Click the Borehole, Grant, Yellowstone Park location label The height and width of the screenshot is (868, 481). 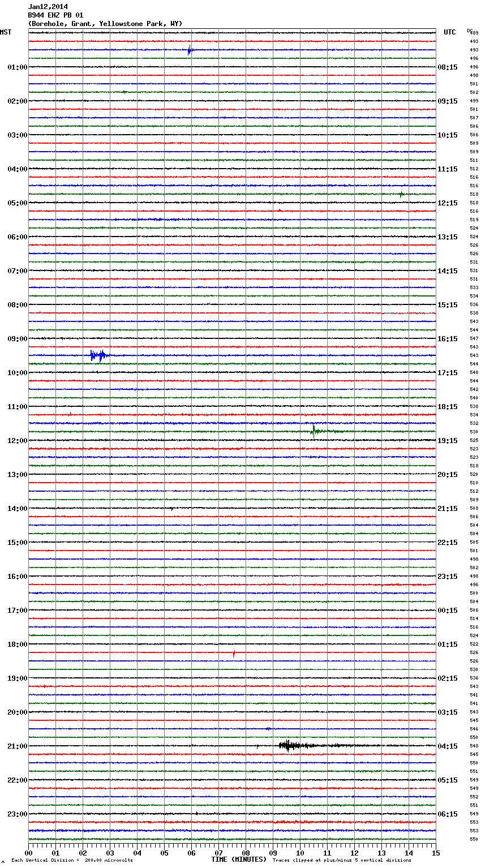tap(105, 24)
